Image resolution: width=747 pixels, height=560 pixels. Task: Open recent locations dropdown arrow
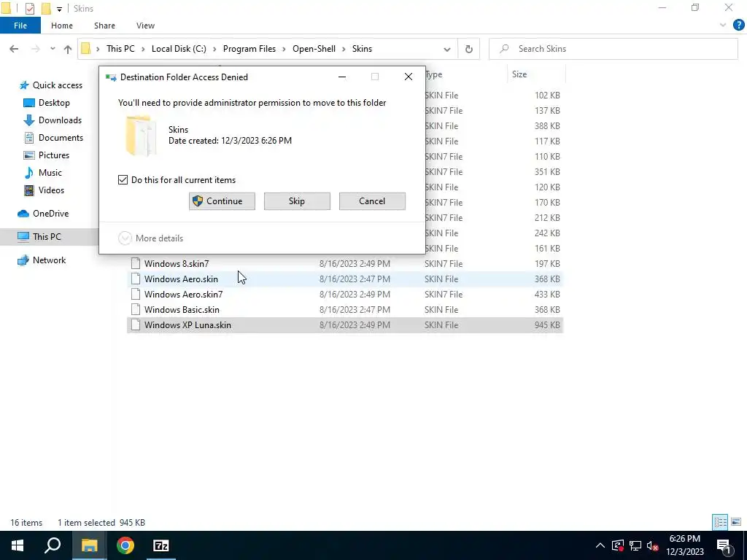pyautogui.click(x=53, y=49)
